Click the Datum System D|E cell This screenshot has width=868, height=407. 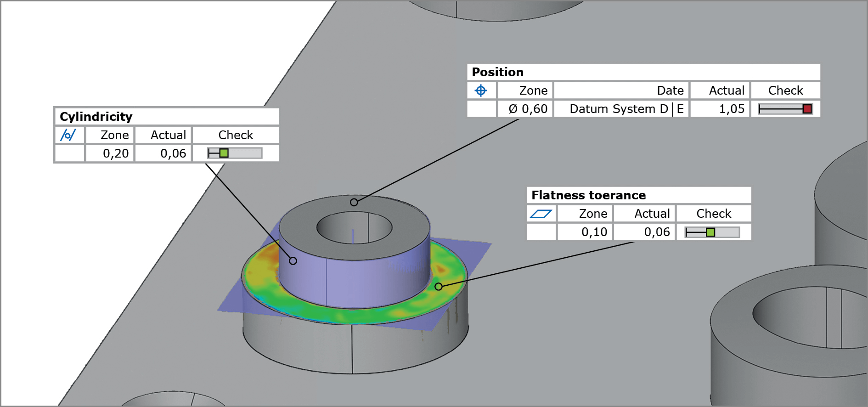(626, 109)
